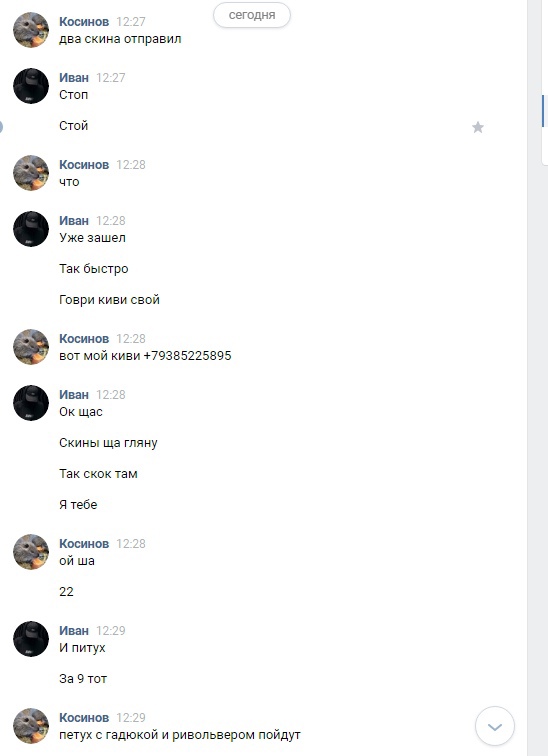Open Косинов profile link at 12:27
Image resolution: width=548 pixels, height=756 pixels.
coord(84,22)
